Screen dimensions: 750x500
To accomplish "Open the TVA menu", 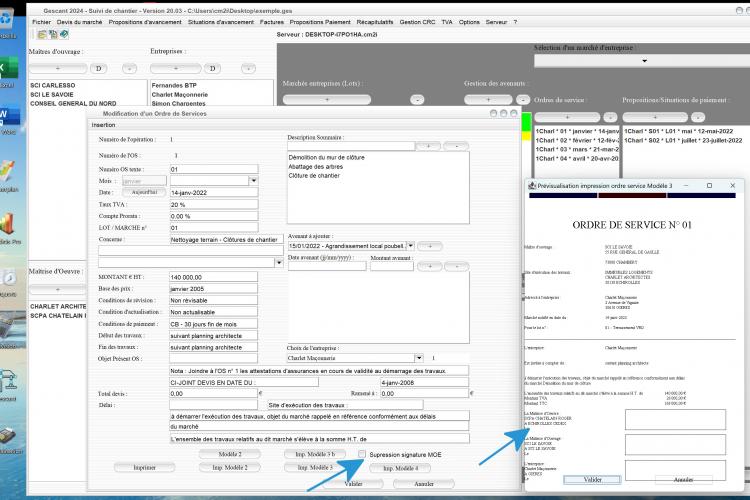I will pos(447,22).
